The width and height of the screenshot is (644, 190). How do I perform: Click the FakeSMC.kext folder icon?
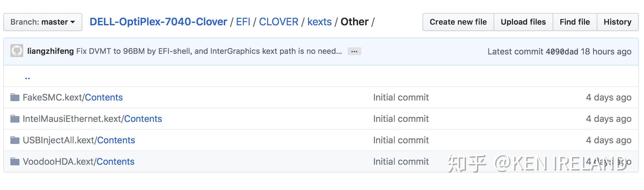click(x=15, y=97)
